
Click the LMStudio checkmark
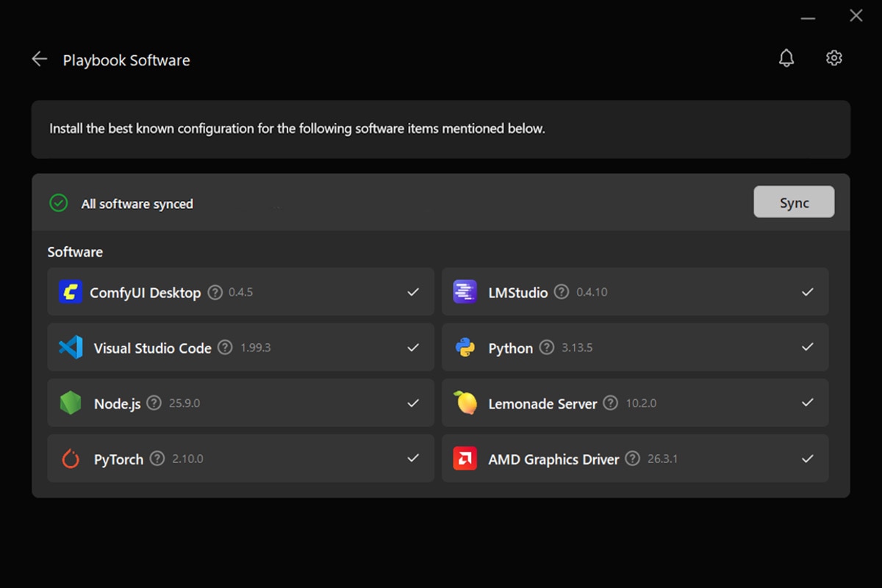point(808,292)
